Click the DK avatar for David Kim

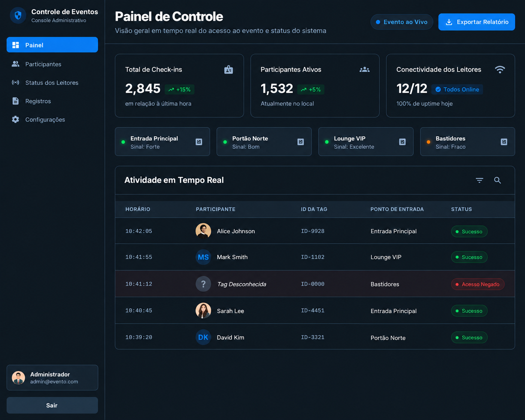click(203, 337)
